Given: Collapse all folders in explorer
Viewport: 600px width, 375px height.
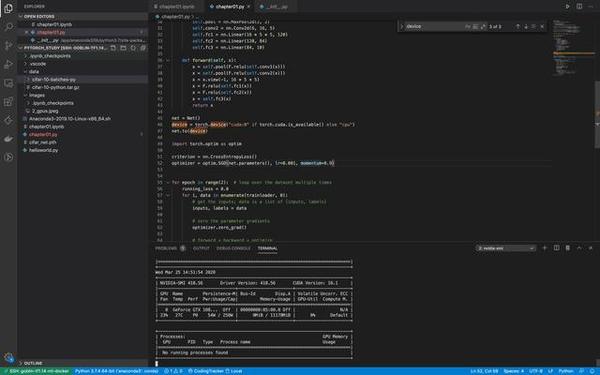Looking at the screenshot, I should coord(143,48).
